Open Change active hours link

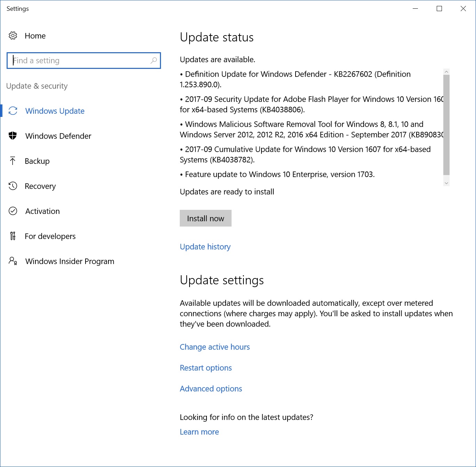pos(215,347)
